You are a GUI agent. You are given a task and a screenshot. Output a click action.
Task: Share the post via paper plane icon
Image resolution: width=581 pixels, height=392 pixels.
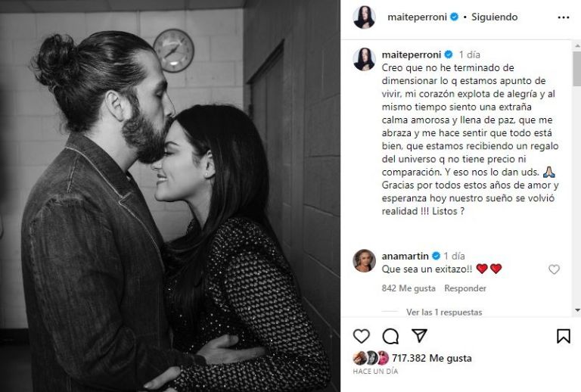click(419, 336)
